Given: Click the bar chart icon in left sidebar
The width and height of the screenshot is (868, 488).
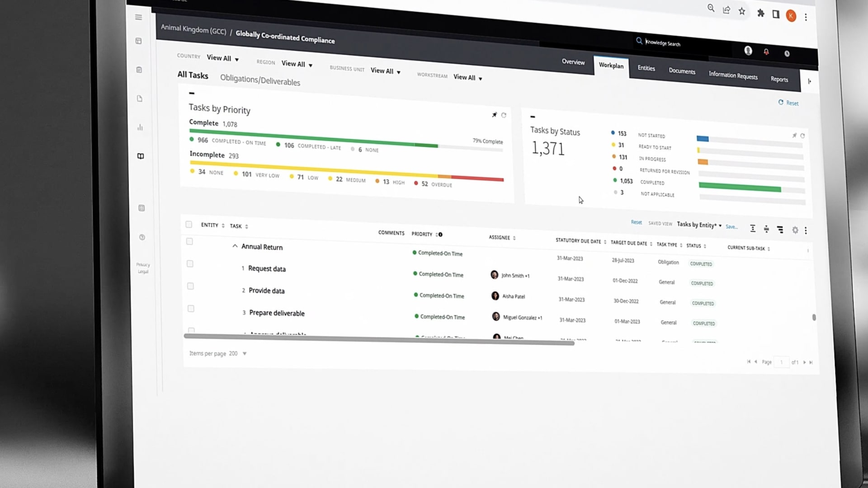Looking at the screenshot, I should 140,127.
